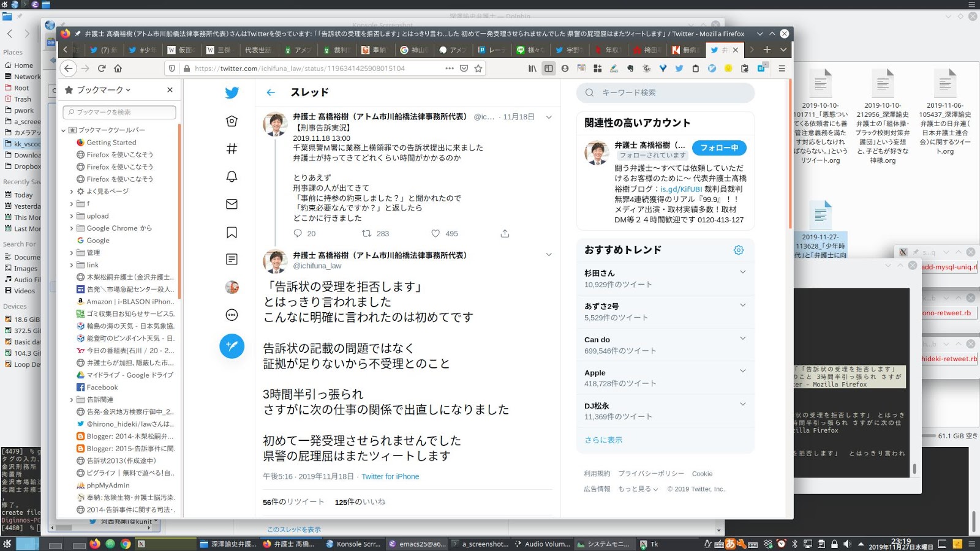Open the More circle icon in sidebar
The image size is (980, 551).
232,315
